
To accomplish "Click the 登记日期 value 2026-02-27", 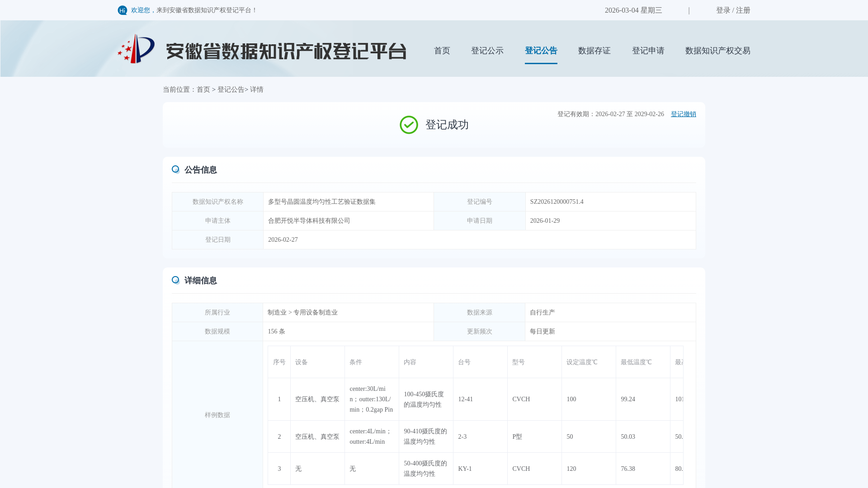I will (283, 240).
